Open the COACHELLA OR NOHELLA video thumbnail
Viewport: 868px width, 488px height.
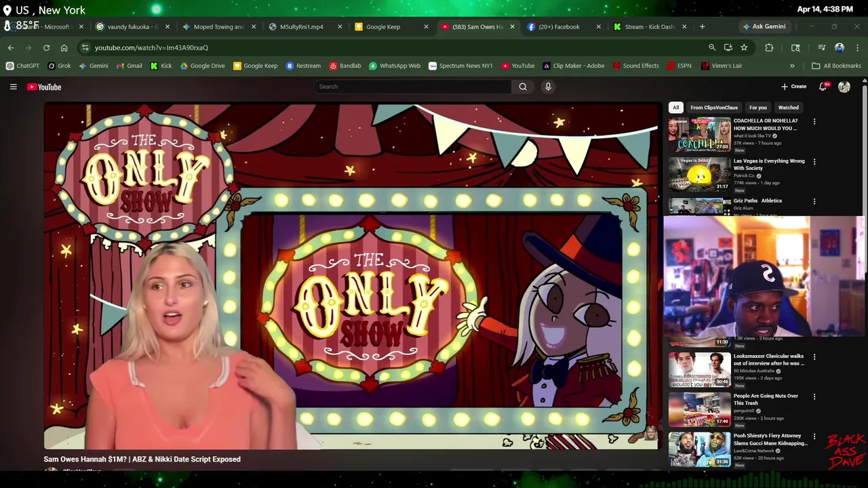tap(699, 134)
